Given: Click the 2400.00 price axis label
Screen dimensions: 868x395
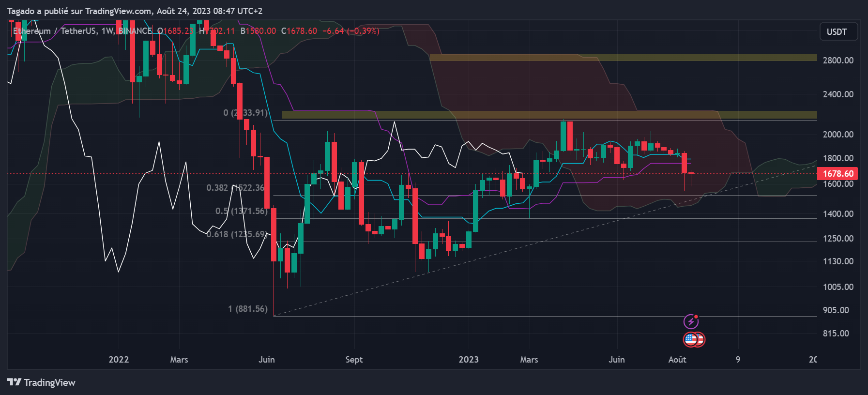Looking at the screenshot, I should [838, 94].
